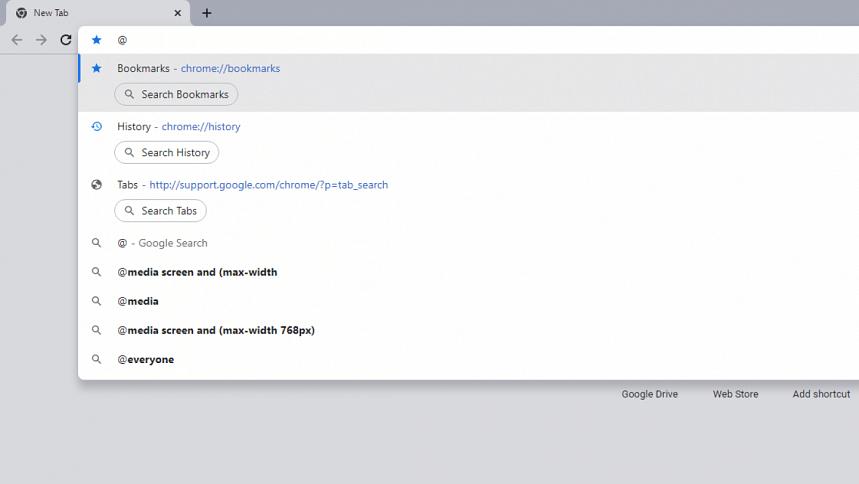Click magnifier icon beside '@ - Google Search'
The width and height of the screenshot is (859, 484).
pyautogui.click(x=96, y=243)
